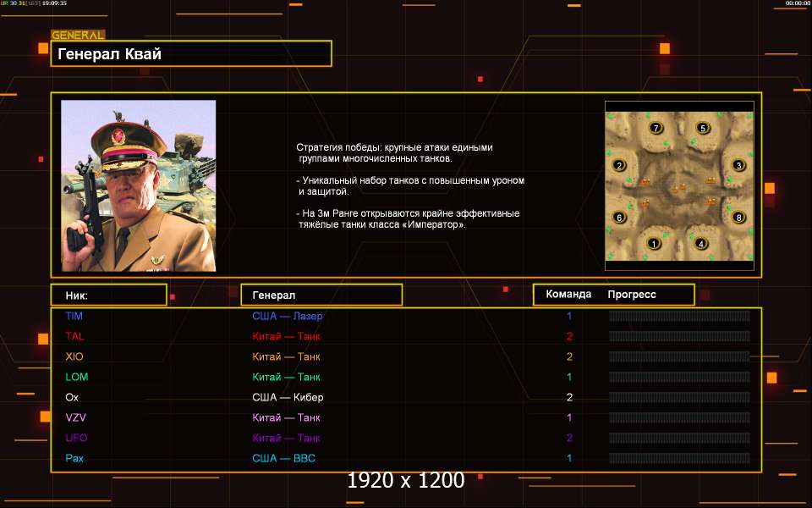Image resolution: width=812 pixels, height=508 pixels.
Task: Select start position 3 on the minimap
Action: pos(738,166)
